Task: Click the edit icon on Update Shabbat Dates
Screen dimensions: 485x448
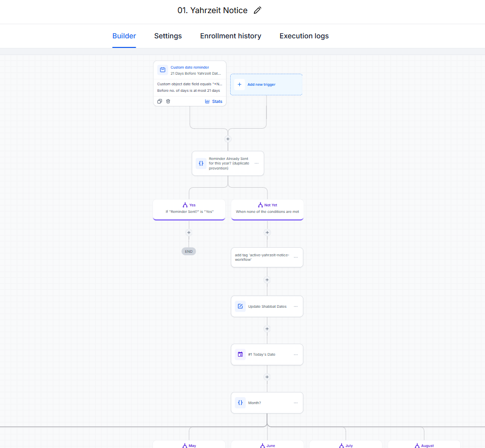Action: coord(240,306)
